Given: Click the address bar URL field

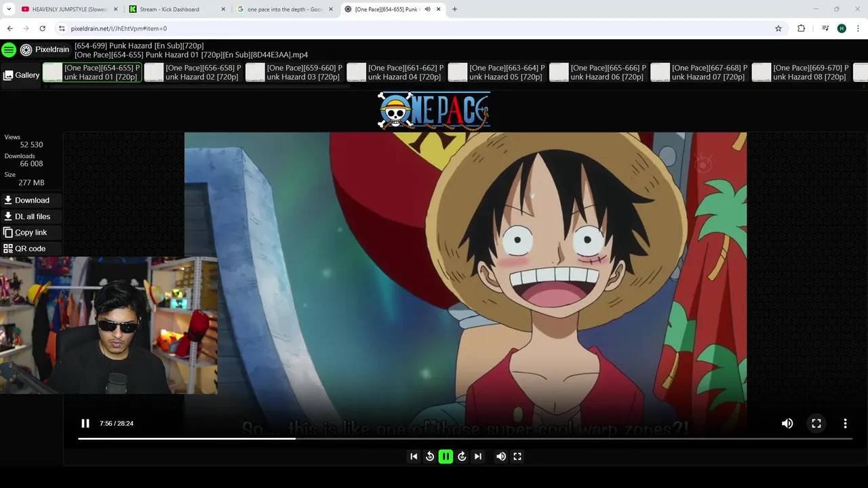Looking at the screenshot, I should point(420,28).
